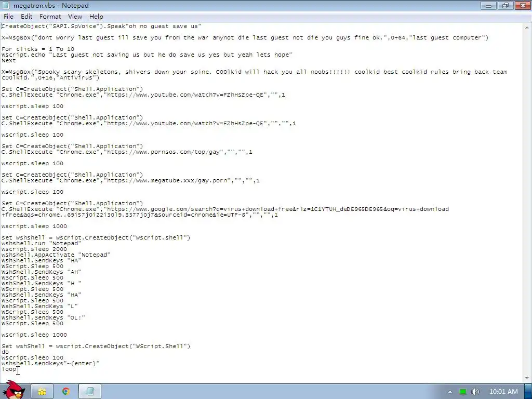
Task: Click the google.com/search ShellExecute line
Action: (x=225, y=212)
